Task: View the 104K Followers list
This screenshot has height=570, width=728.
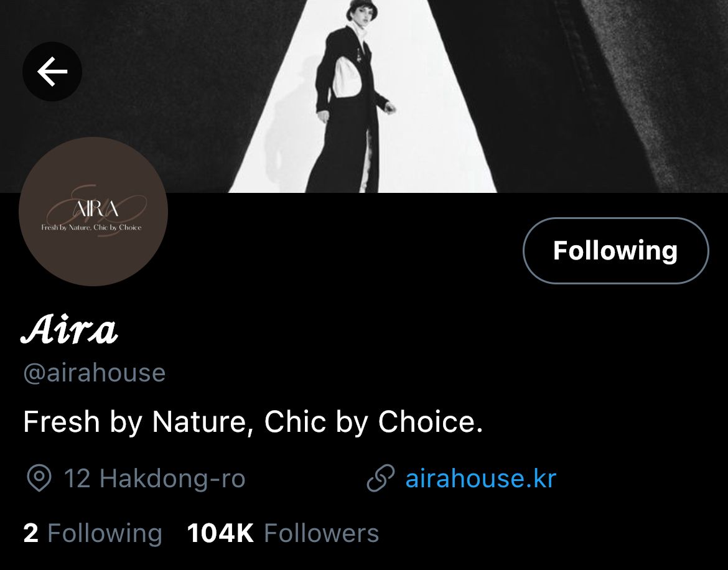Action: (283, 533)
